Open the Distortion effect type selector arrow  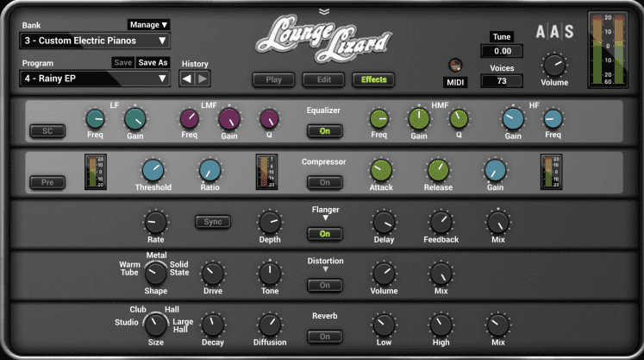point(325,269)
